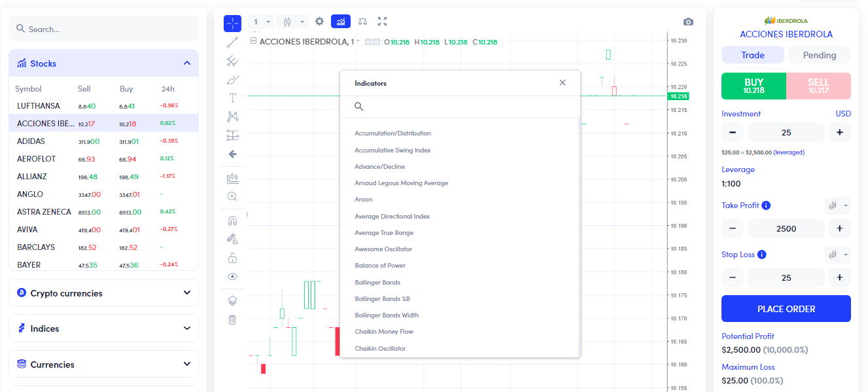Select ASTRA ZENECA stock row
Viewport: 868px width, 392px height.
click(x=103, y=212)
